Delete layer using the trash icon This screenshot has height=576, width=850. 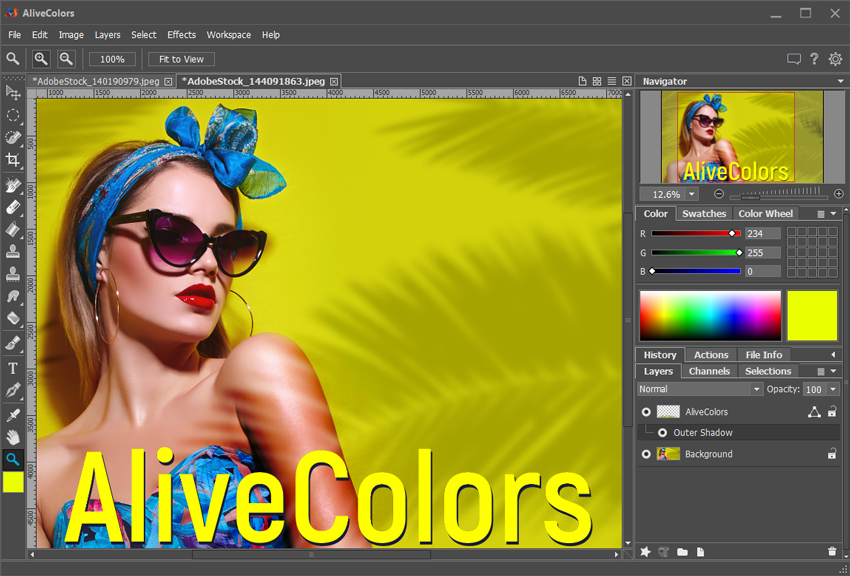[x=832, y=551]
